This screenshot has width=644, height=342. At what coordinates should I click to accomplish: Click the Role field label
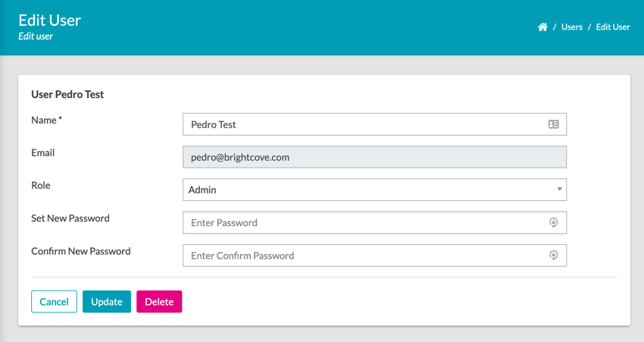41,185
